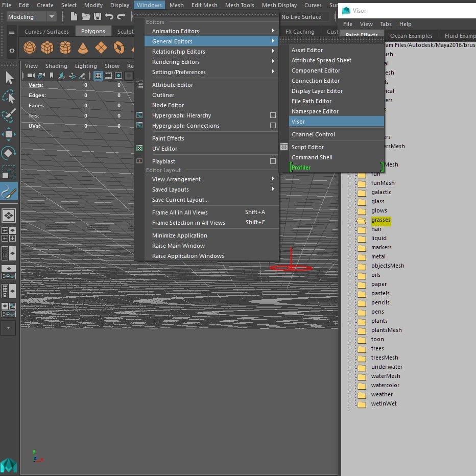476x476 pixels.
Task: Click the Maya logo icon at bottom left
Action: 9,466
